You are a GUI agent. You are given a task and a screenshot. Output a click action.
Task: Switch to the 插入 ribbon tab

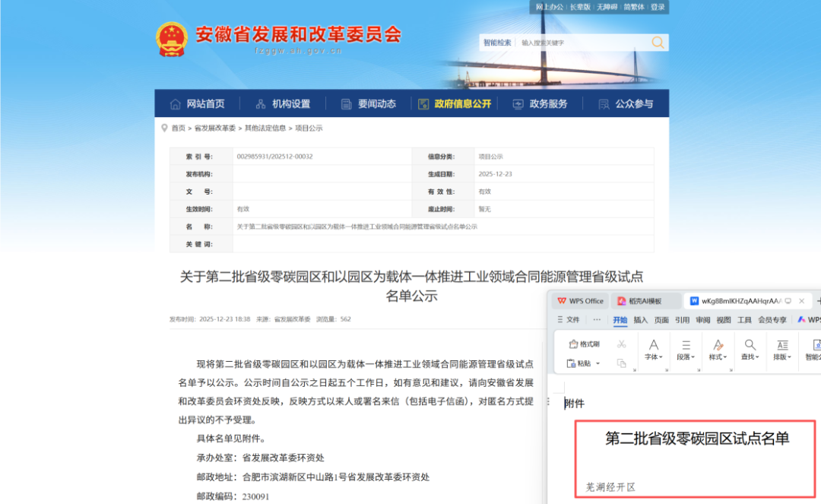[640, 319]
